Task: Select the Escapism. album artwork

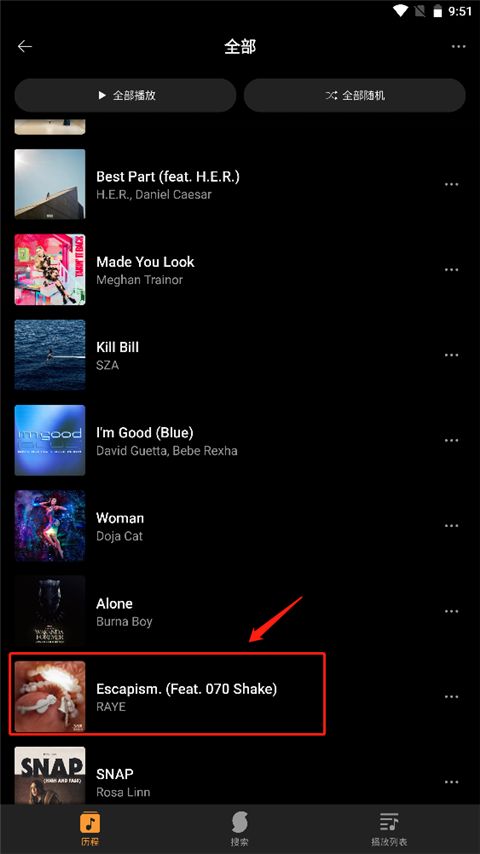Action: point(50,697)
